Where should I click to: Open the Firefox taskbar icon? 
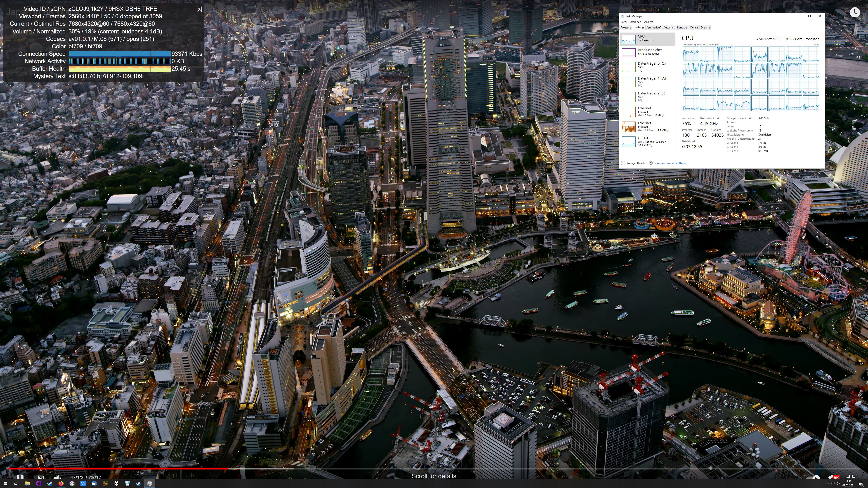point(61,484)
